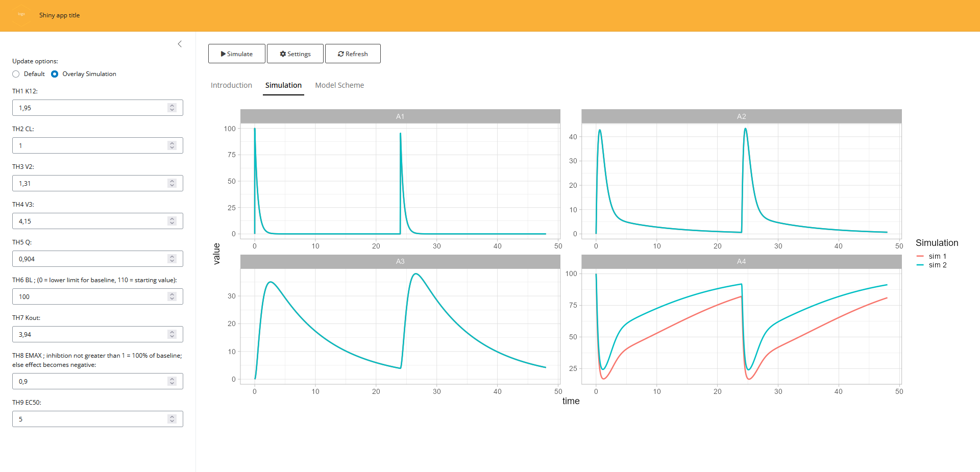980x472 pixels.
Task: Open the Model Scheme tab
Action: point(339,85)
